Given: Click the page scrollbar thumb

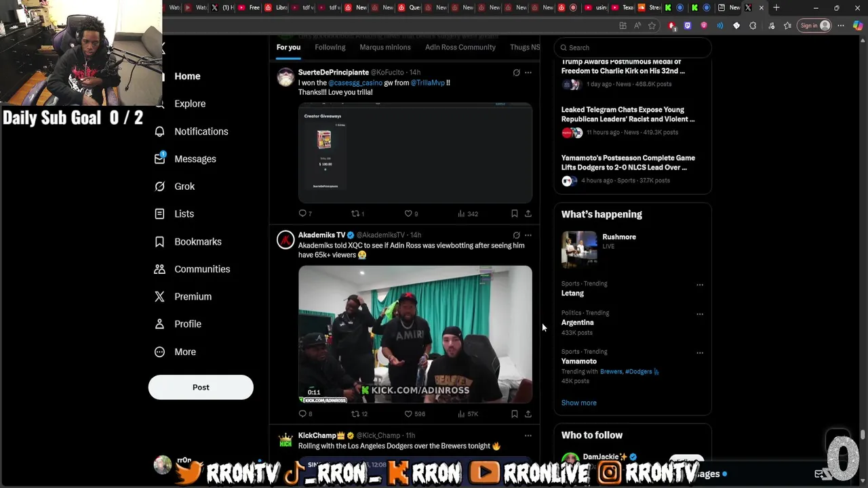Looking at the screenshot, I should (863, 435).
